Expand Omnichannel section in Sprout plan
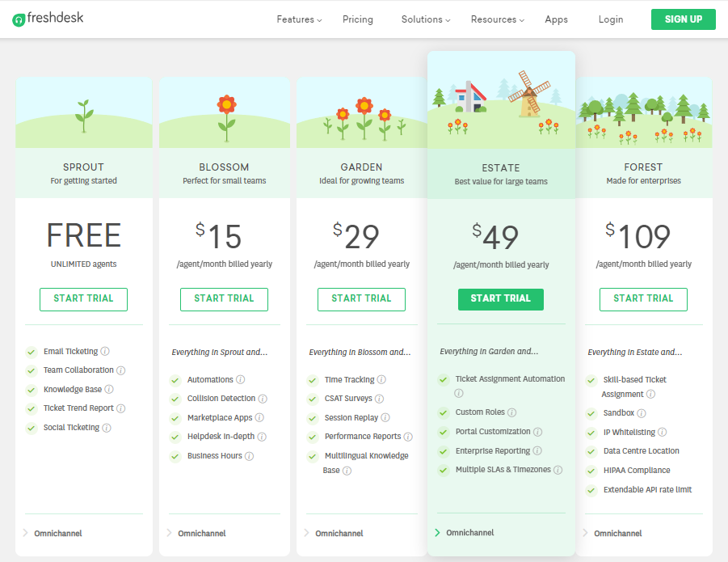 coord(53,533)
